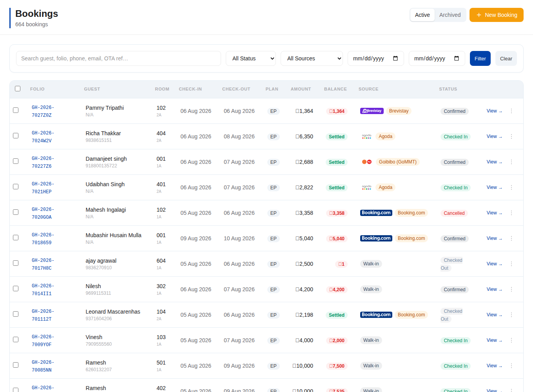View booking for ajay agrawal
The image size is (533, 392).
pyautogui.click(x=494, y=264)
